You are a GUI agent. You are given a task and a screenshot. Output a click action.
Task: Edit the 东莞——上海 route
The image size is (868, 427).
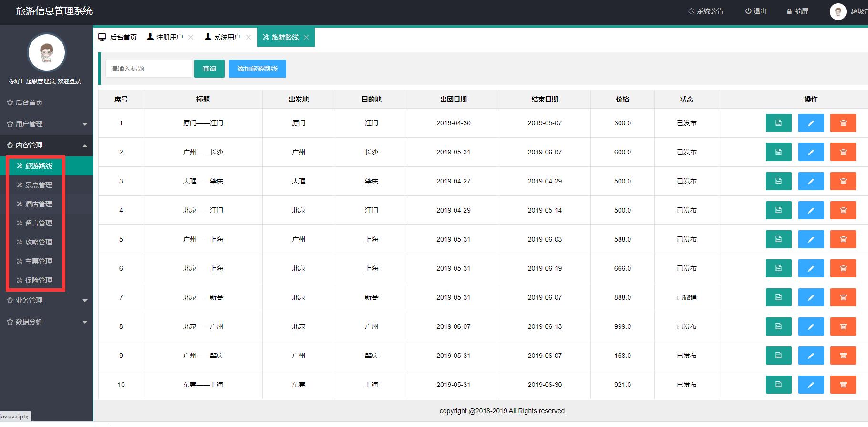pos(811,385)
